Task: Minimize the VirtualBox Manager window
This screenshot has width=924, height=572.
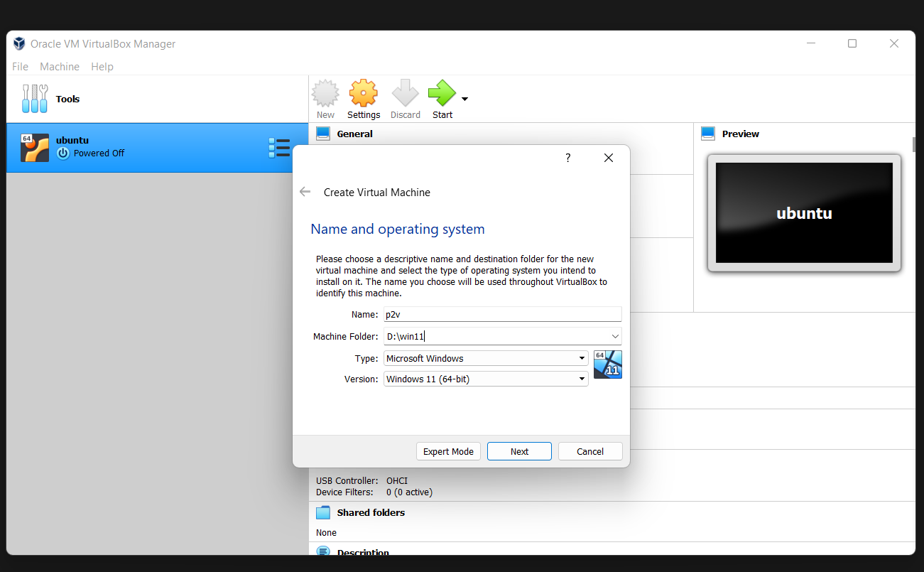Action: [811, 43]
